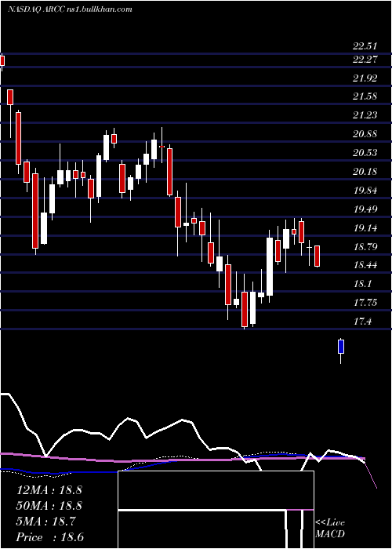Click the 17.4 price level label

362,322
